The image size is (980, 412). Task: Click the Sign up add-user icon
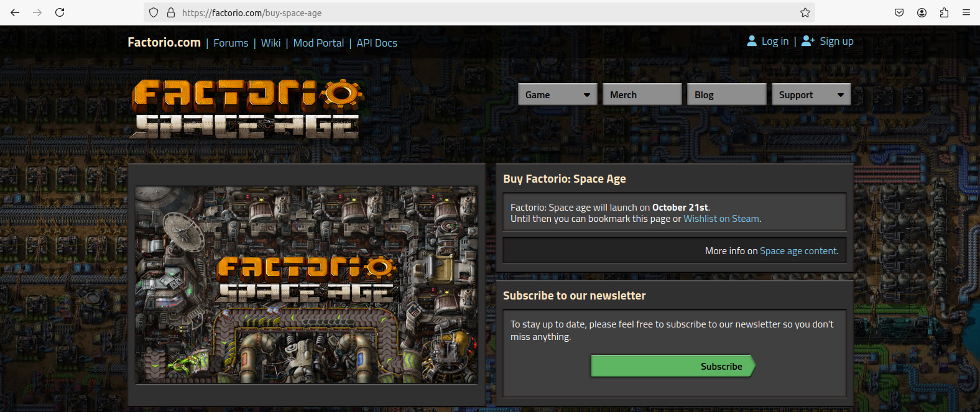point(808,41)
